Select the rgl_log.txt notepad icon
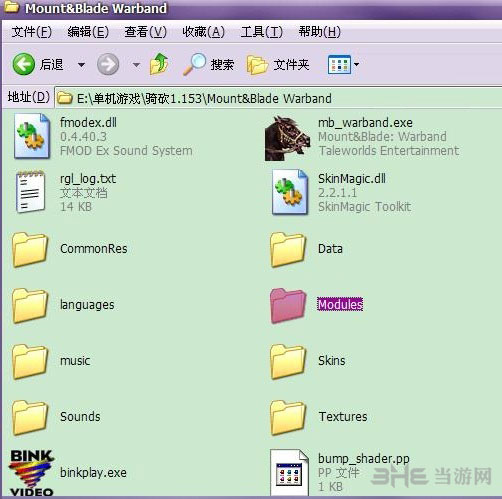 [x=30, y=192]
